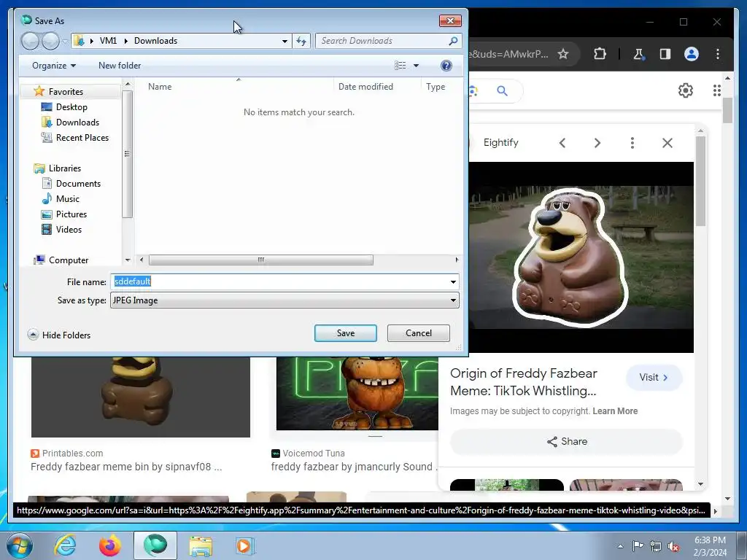Open Downloads under Favorites
747x560 pixels.
click(77, 122)
